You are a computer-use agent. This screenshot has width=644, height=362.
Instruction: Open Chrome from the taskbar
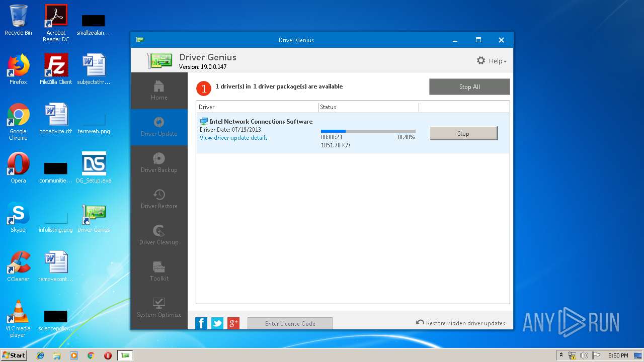91,355
